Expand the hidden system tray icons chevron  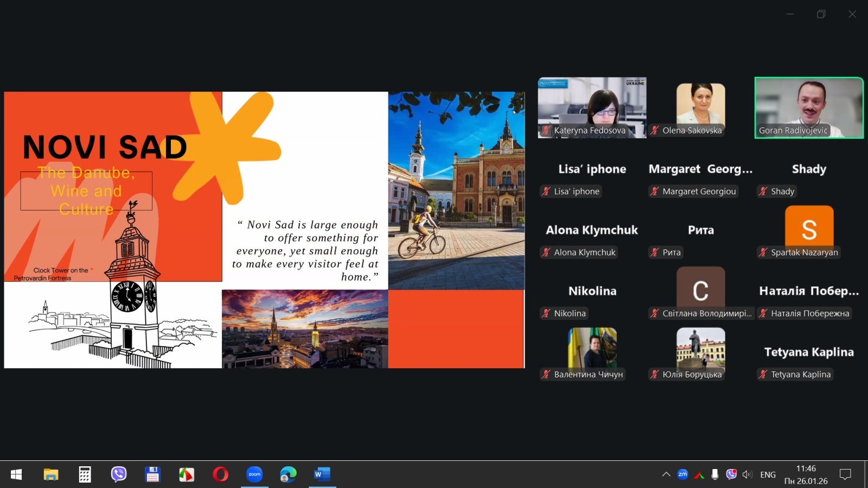click(666, 474)
